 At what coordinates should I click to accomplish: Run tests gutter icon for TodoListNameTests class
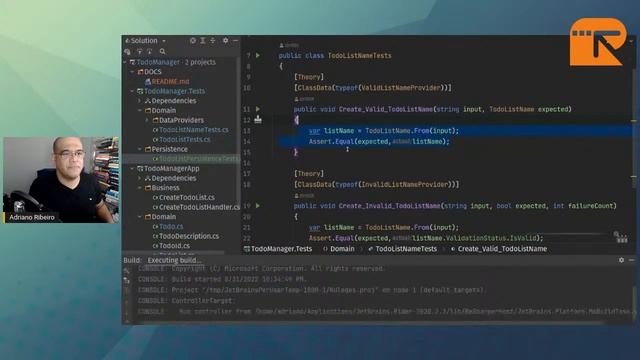coord(258,55)
